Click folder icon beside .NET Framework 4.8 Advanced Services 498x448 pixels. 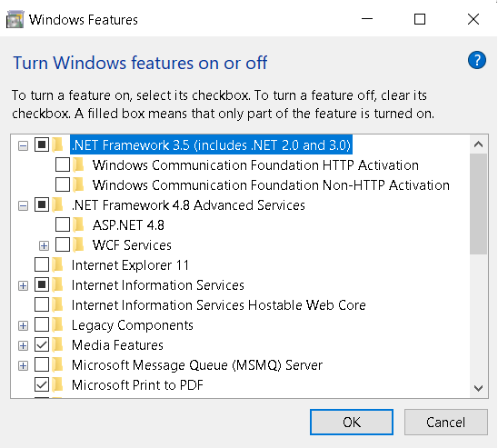(58, 205)
